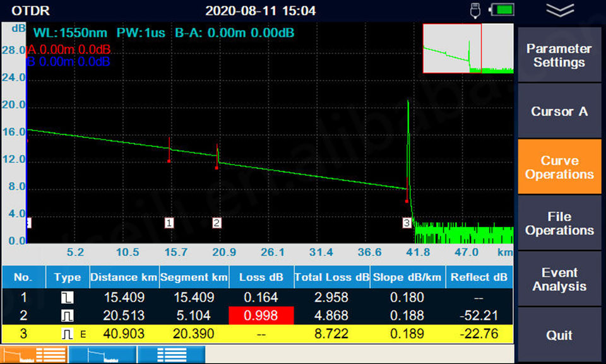This screenshot has height=364, width=606.
Task: Select event marker 2 on the trace
Action: coord(217,223)
